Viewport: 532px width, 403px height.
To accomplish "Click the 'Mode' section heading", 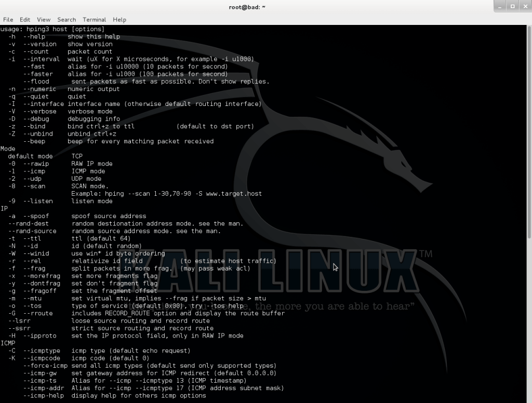I will 8,149.
